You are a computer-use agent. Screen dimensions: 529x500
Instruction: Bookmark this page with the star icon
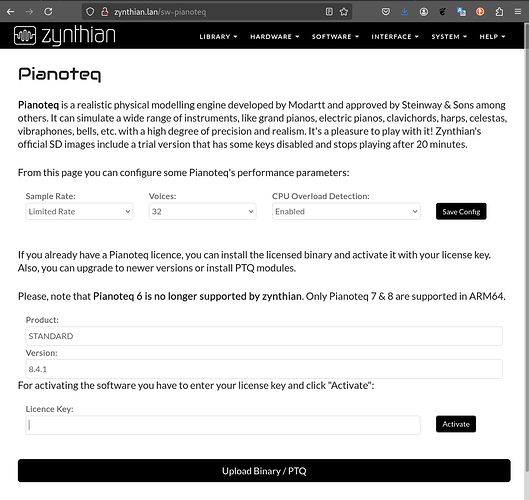(x=344, y=12)
